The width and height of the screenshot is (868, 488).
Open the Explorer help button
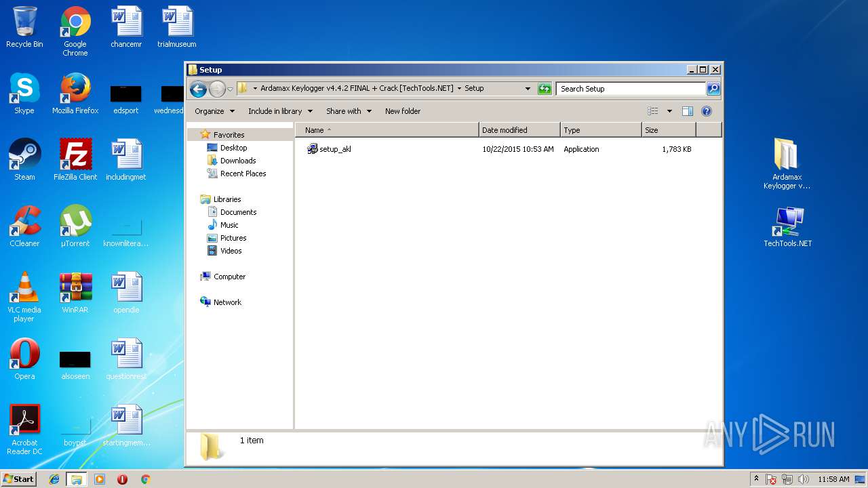tap(706, 111)
